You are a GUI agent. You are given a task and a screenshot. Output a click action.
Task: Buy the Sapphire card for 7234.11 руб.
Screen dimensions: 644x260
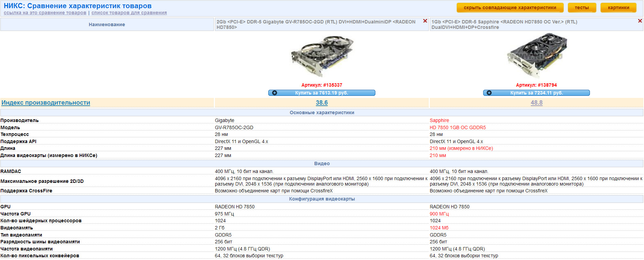pos(537,93)
